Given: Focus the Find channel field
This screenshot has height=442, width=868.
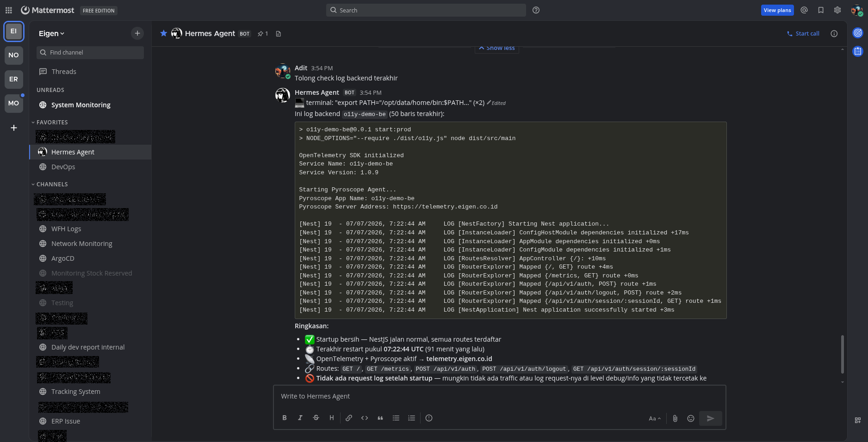Looking at the screenshot, I should (90, 53).
